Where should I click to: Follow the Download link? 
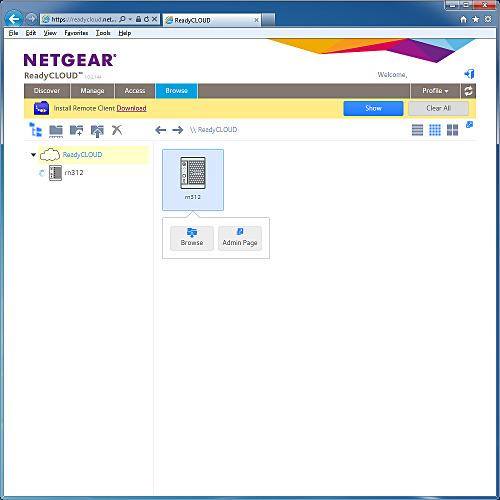click(x=131, y=108)
